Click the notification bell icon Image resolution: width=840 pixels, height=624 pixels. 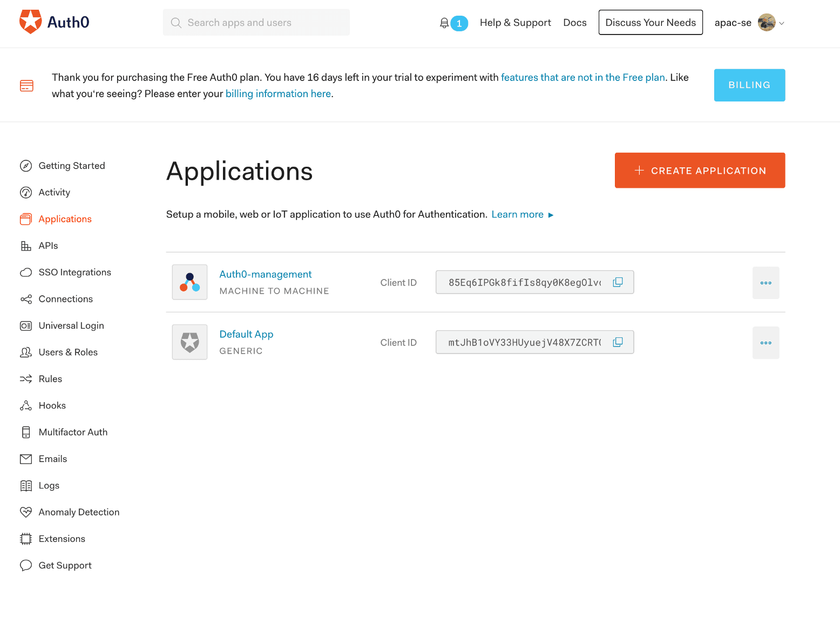[444, 23]
